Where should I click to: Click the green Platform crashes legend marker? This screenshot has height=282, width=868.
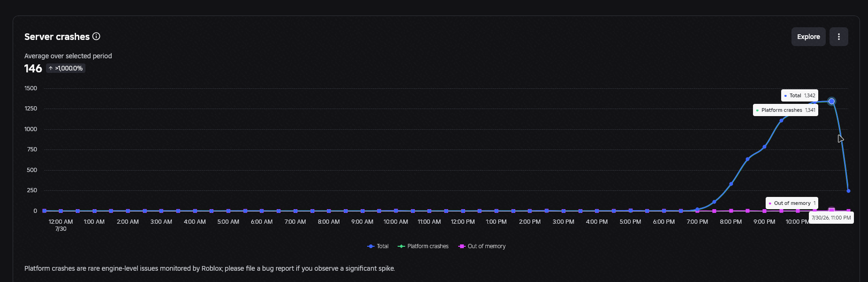tap(401, 246)
